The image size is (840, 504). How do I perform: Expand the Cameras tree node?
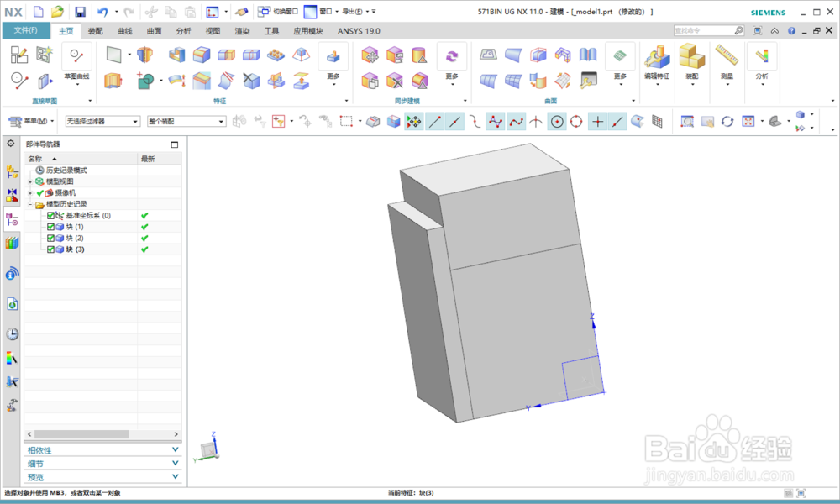pos(30,193)
